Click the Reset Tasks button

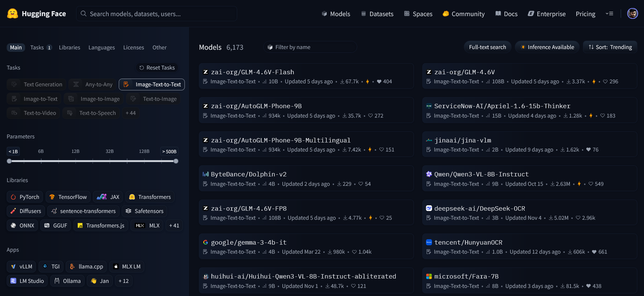coord(157,68)
